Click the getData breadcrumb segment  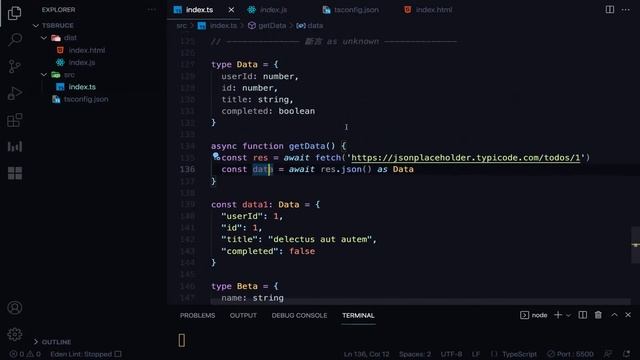(272, 25)
